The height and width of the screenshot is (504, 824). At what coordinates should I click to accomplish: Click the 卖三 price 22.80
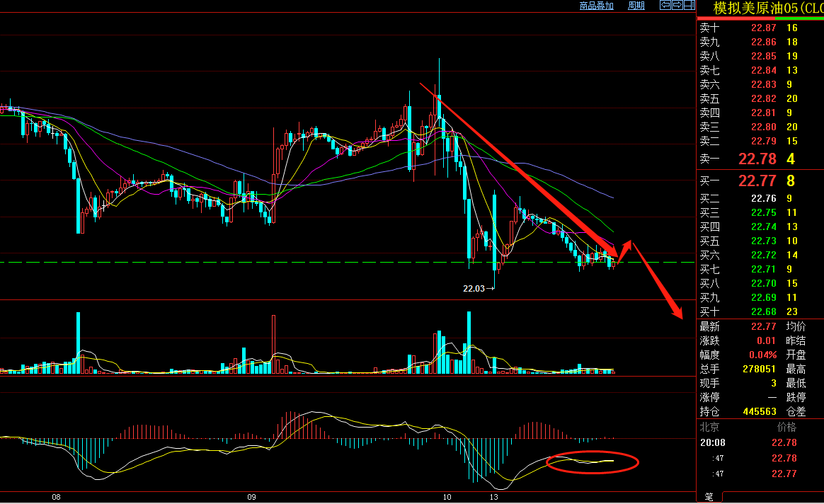click(x=764, y=127)
